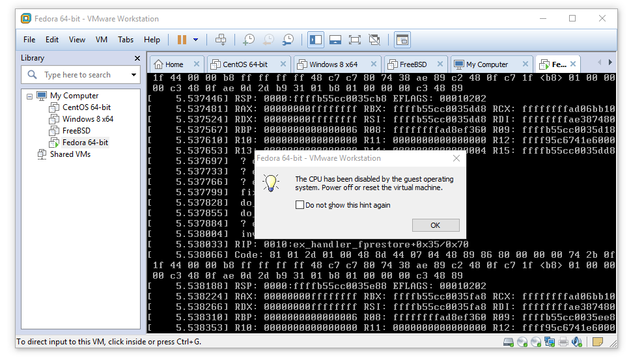Viewport: 644px width, 360px height.
Task: Click OK in the hint dialog
Action: (436, 225)
